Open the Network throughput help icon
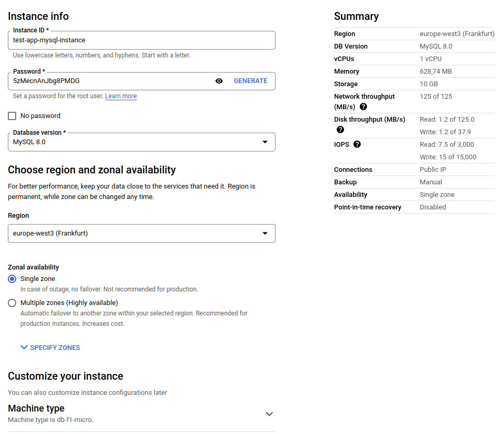The width and height of the screenshot is (504, 434). [364, 107]
